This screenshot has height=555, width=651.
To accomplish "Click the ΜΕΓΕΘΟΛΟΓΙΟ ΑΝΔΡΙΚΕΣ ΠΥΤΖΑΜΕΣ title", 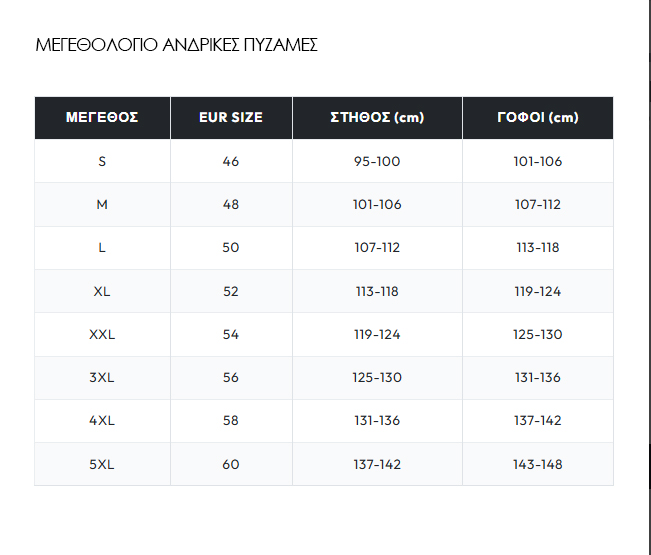I will click(x=176, y=46).
